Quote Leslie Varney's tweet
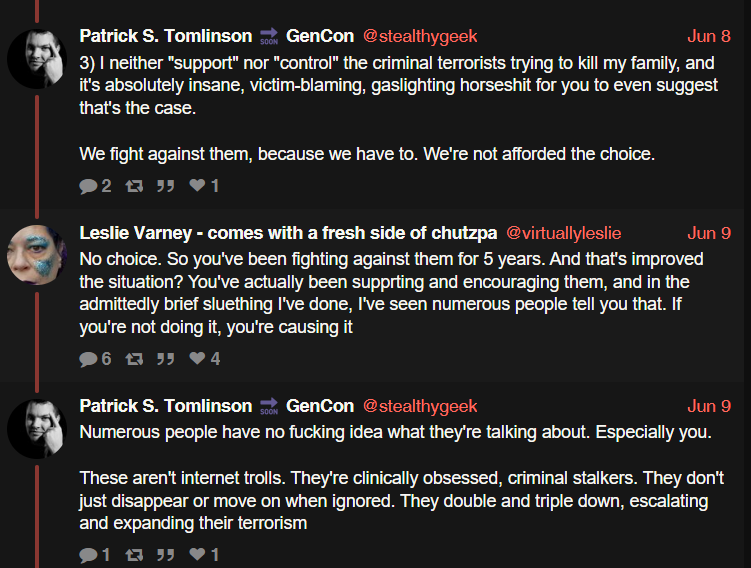The width and height of the screenshot is (751, 568). tap(165, 358)
